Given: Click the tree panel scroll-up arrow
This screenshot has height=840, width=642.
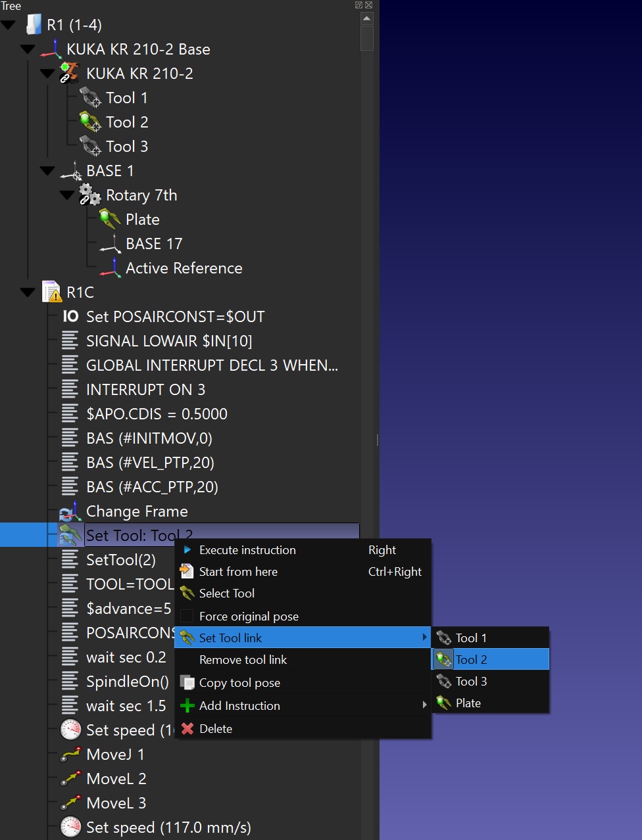Looking at the screenshot, I should pos(367,18).
